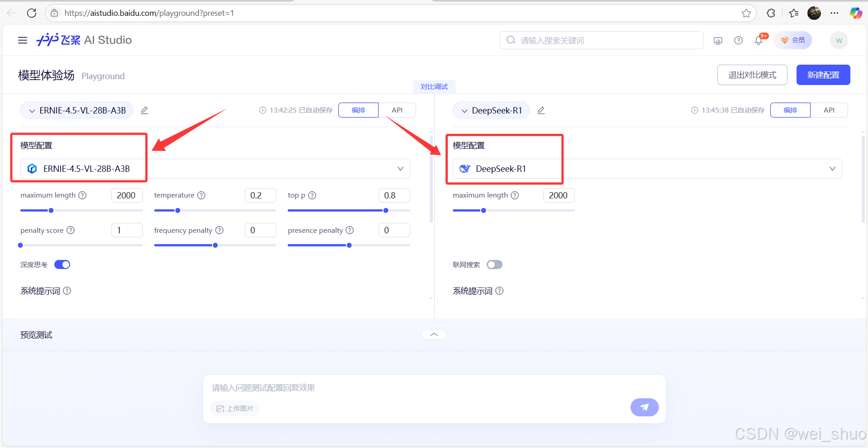
Task: View site information lock icon
Action: click(x=54, y=13)
